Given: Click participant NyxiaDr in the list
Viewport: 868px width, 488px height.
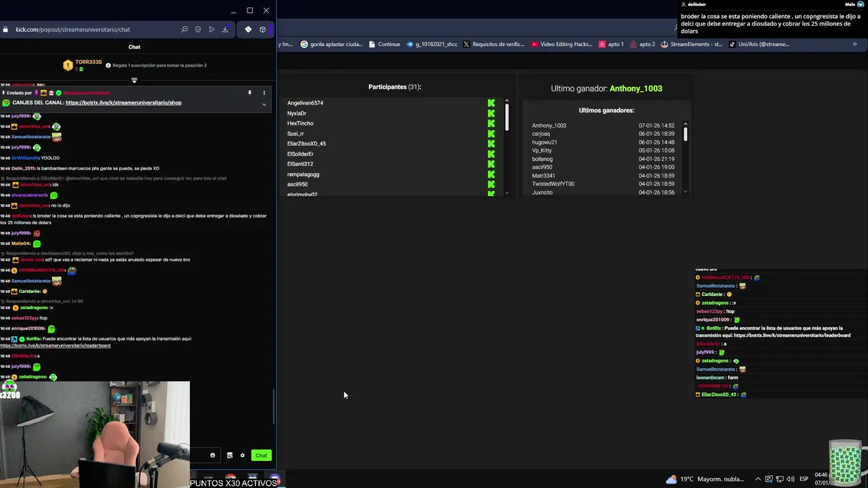Looking at the screenshot, I should point(297,113).
